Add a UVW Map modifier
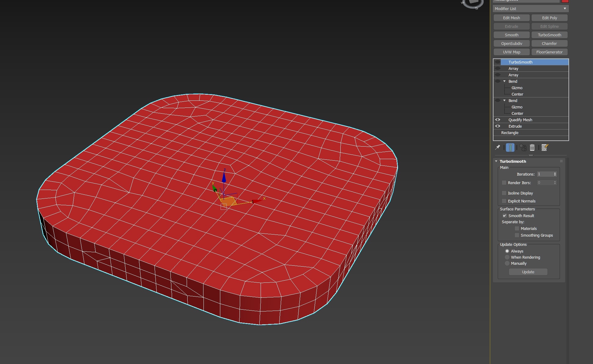This screenshot has height=364, width=593. (x=511, y=52)
